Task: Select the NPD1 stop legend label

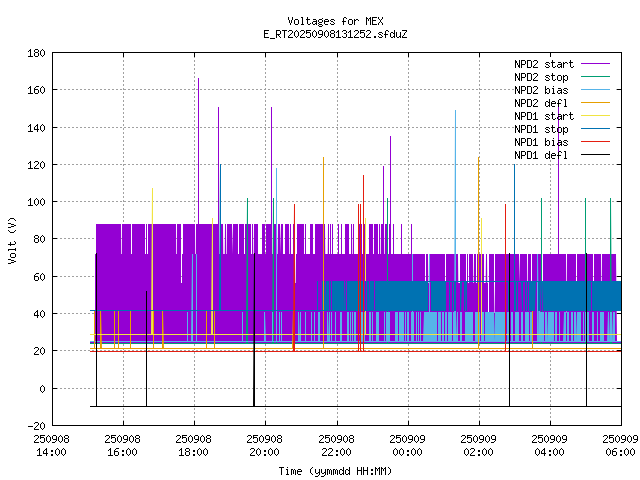Action: [x=541, y=129]
